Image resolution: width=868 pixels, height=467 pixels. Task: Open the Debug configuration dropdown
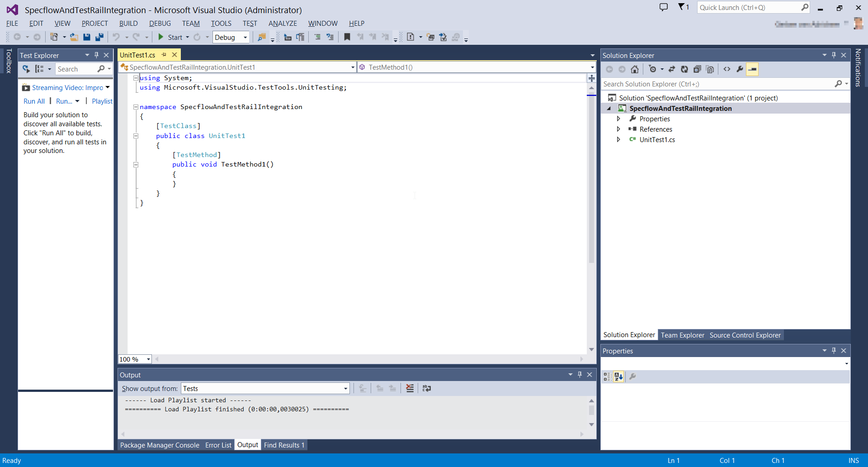click(231, 37)
